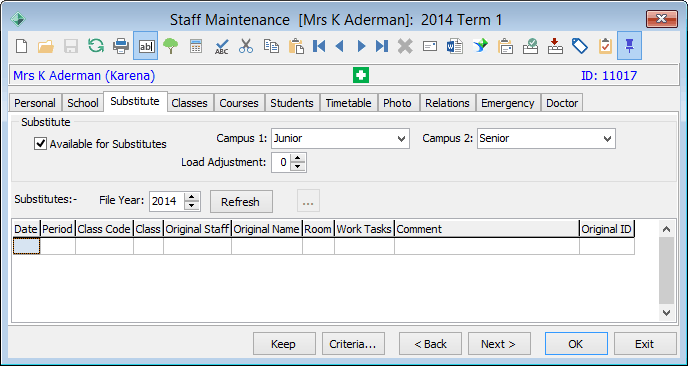688x366 pixels.
Task: Decrease Load Adjustment with down arrow
Action: (x=298, y=167)
